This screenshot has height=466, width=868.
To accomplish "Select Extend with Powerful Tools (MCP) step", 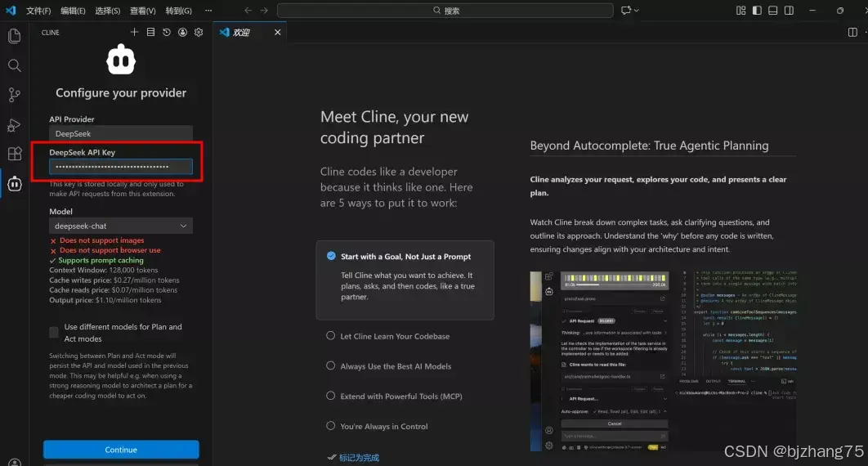I will pos(330,396).
